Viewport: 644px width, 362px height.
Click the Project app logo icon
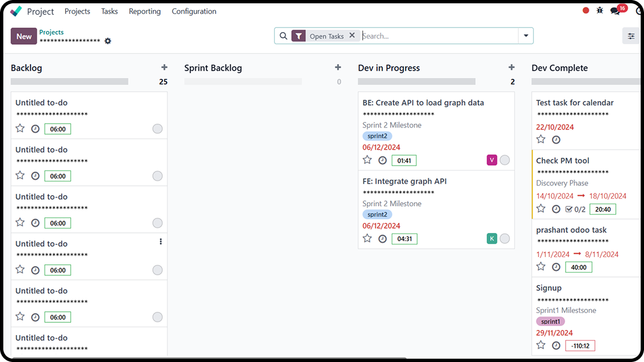(x=16, y=11)
